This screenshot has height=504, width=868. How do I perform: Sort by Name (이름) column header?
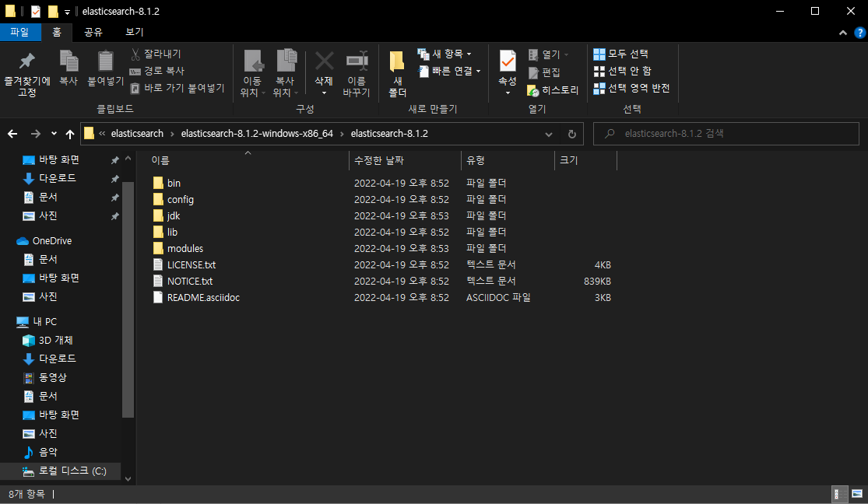(x=160, y=160)
